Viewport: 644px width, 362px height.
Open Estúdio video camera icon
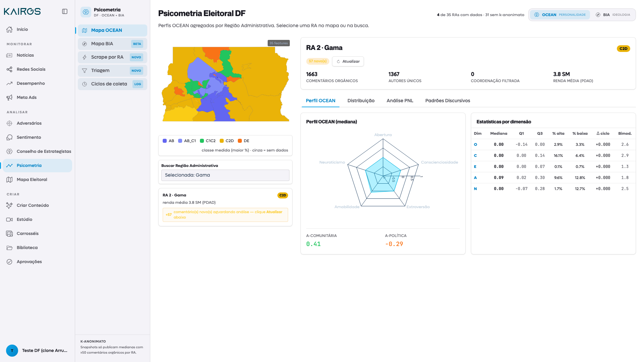[9, 220]
